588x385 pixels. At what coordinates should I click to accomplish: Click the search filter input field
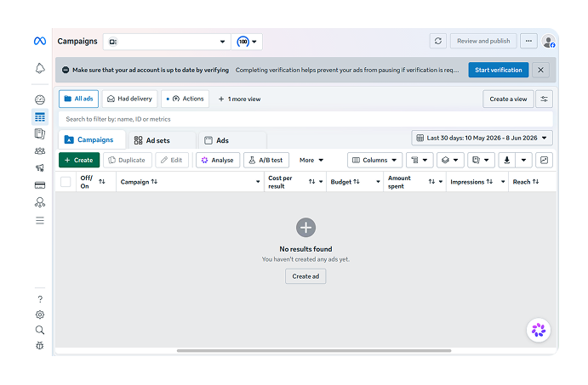(x=305, y=119)
